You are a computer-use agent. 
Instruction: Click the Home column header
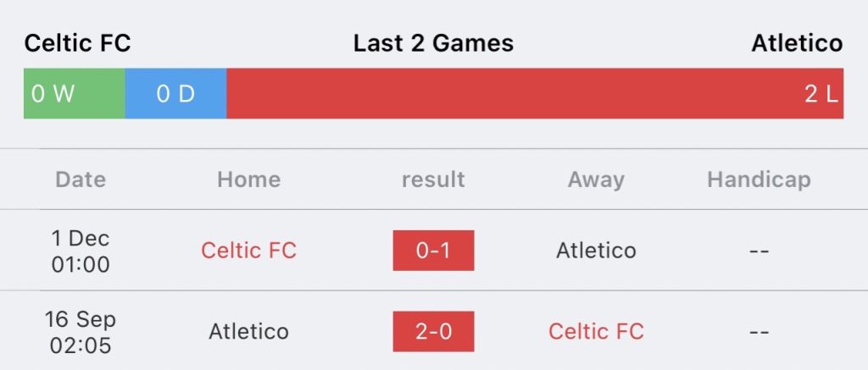(248, 179)
